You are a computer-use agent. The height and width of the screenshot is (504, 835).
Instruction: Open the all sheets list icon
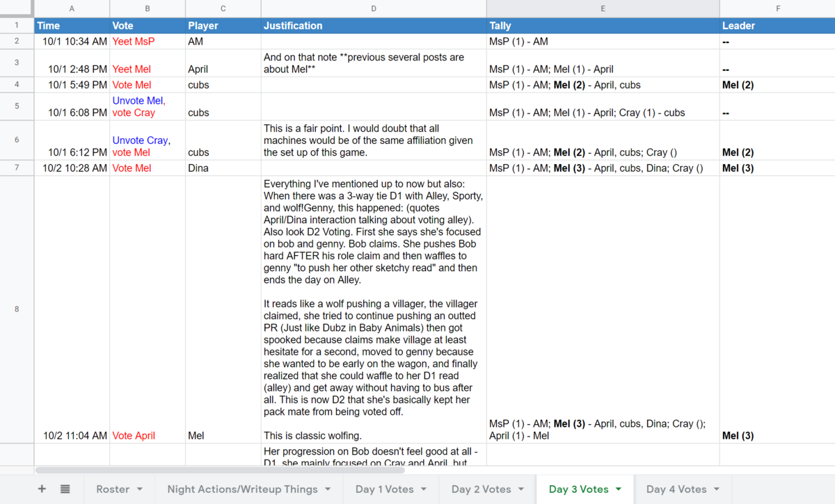(x=65, y=489)
